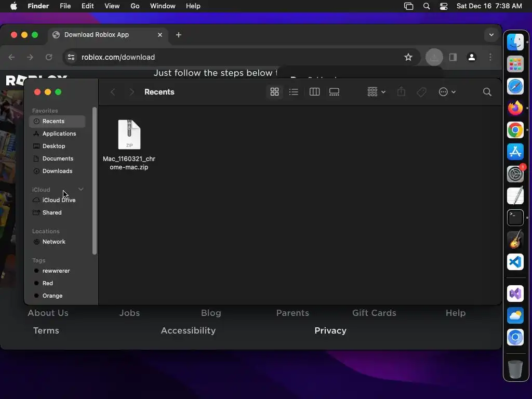The width and height of the screenshot is (532, 399).
Task: Open Documents in the Finder sidebar
Action: coord(57,159)
